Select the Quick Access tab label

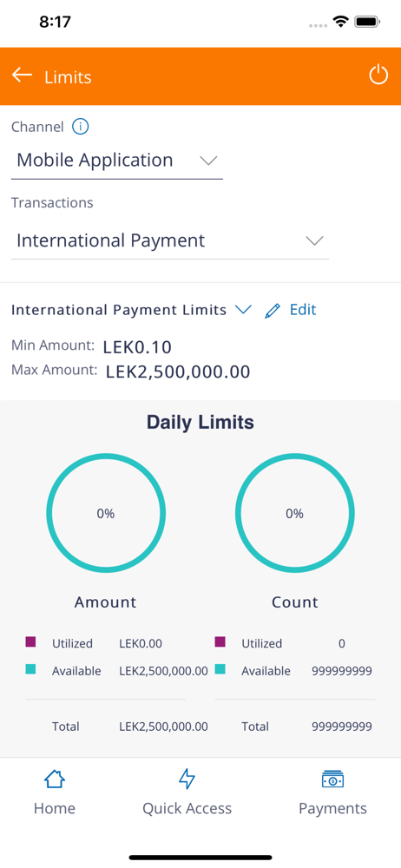pos(187,808)
